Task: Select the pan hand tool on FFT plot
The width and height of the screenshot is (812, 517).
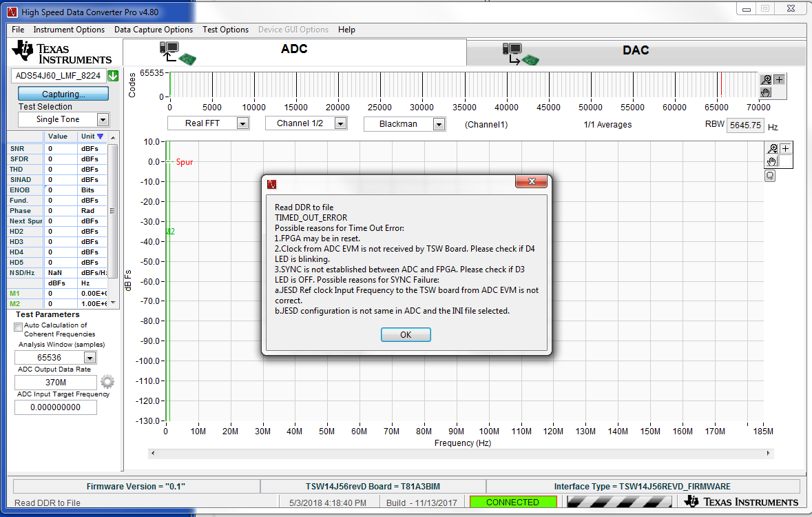Action: click(x=772, y=161)
